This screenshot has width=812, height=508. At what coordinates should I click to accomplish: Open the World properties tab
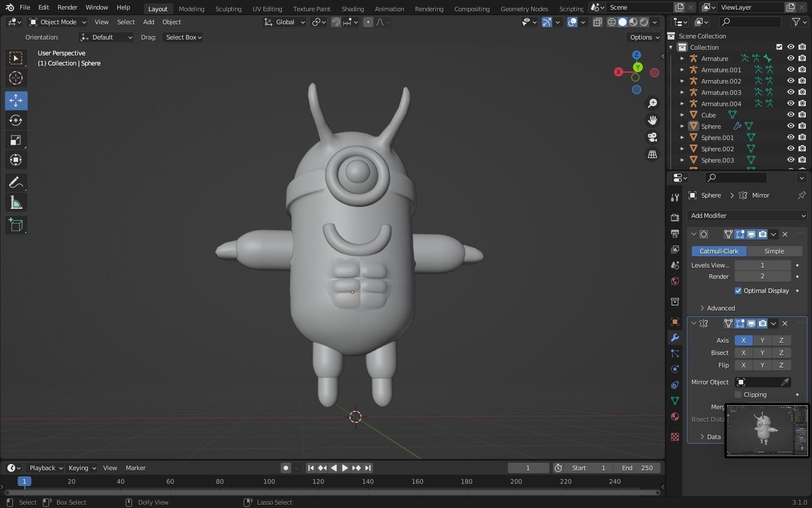674,281
